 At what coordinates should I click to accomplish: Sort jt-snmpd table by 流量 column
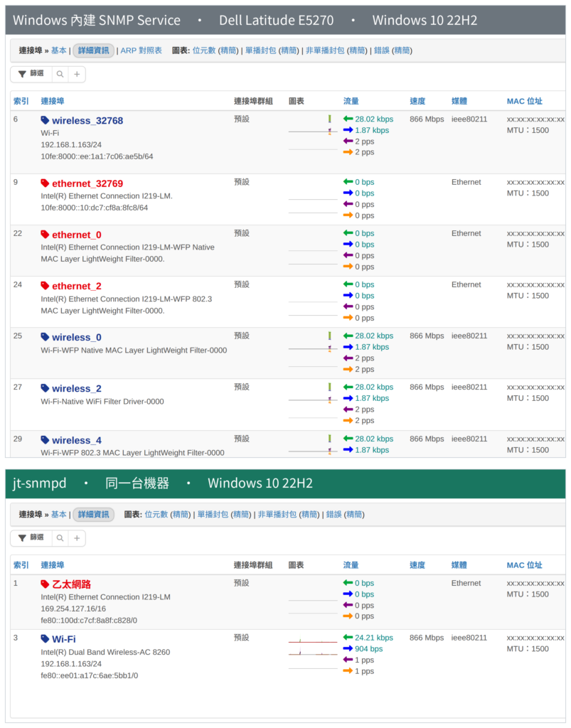pyautogui.click(x=351, y=565)
